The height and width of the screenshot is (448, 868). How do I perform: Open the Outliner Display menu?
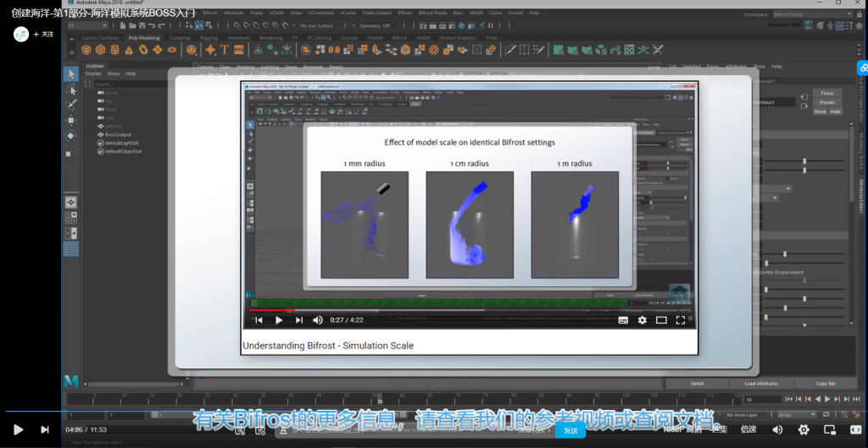point(93,74)
